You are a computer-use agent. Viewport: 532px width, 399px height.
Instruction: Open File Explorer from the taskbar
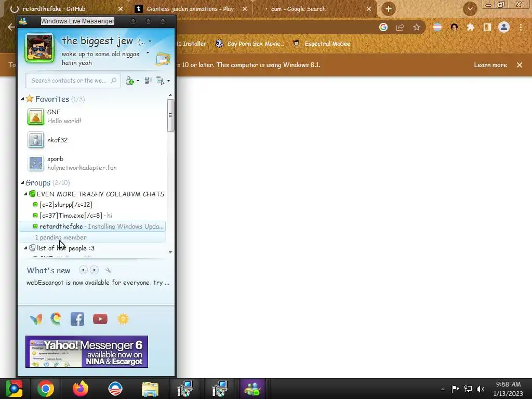(150, 389)
